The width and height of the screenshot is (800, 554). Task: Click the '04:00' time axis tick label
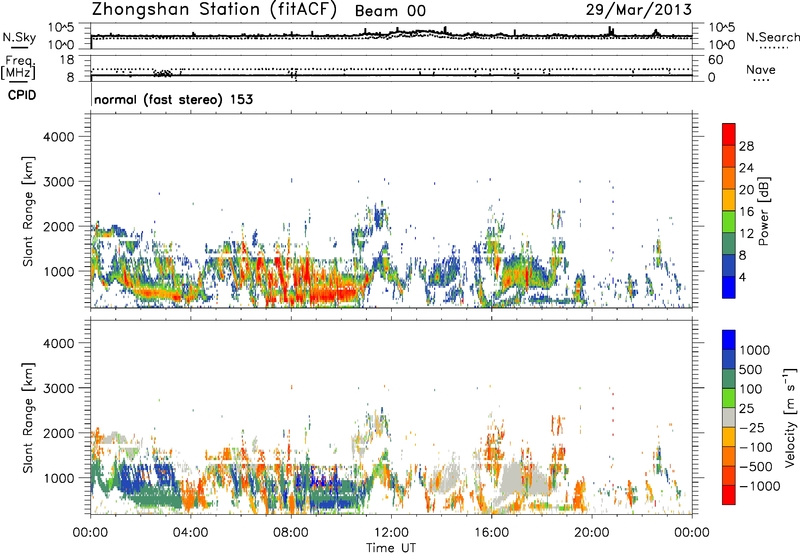tap(191, 533)
